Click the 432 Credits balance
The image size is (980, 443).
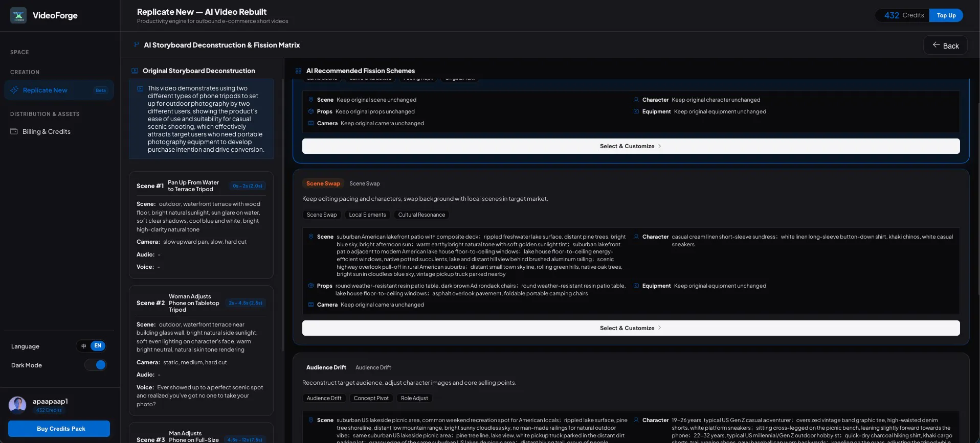pyautogui.click(x=904, y=15)
